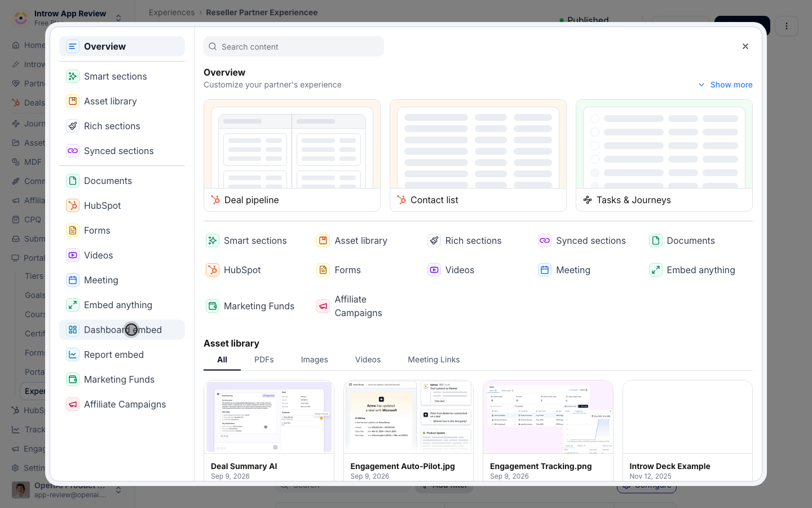Choose the Contact list template card
The height and width of the screenshot is (508, 812).
(478, 156)
